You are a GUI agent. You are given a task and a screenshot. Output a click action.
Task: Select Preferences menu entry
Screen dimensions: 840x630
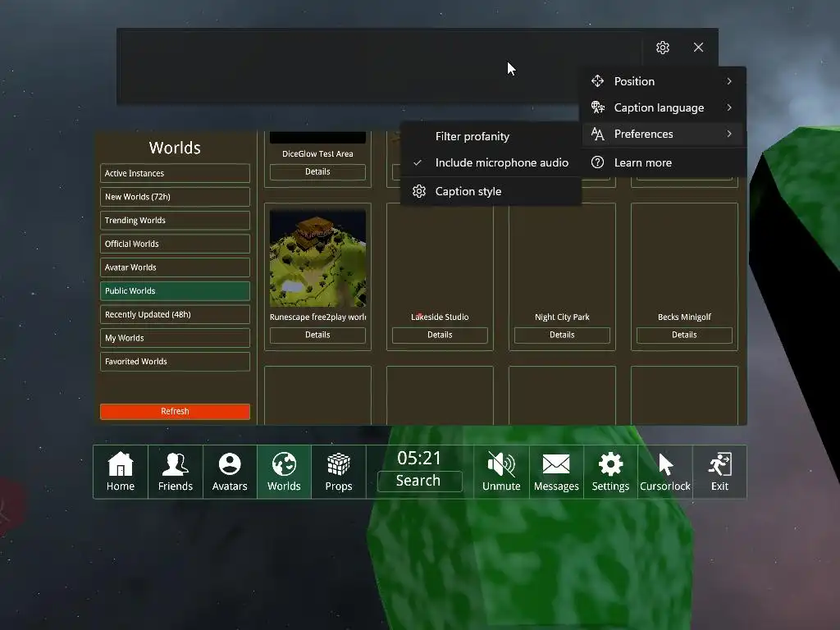[664, 134]
